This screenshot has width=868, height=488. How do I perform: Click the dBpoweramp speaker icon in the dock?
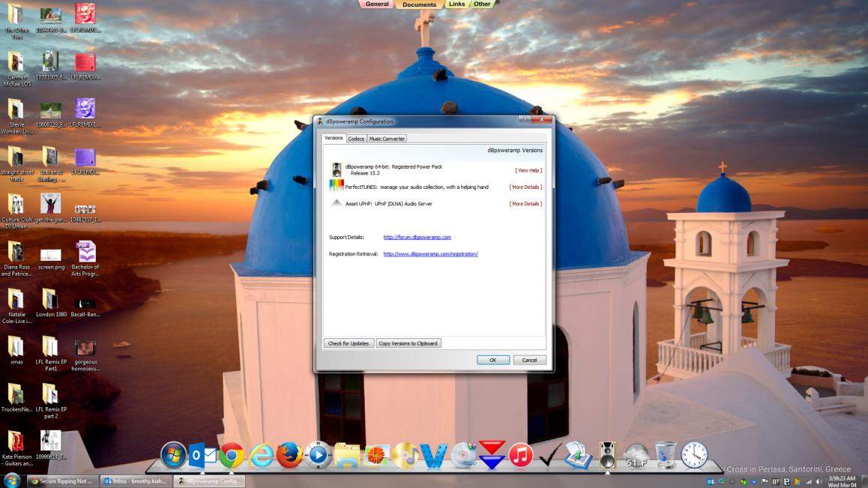607,455
